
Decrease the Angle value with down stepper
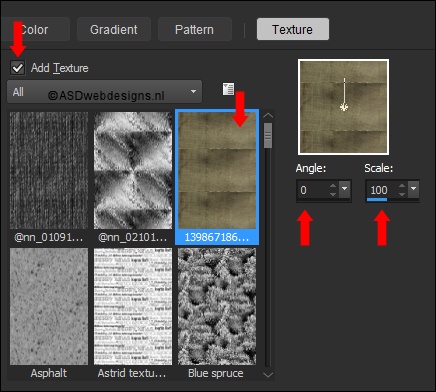pyautogui.click(x=333, y=194)
